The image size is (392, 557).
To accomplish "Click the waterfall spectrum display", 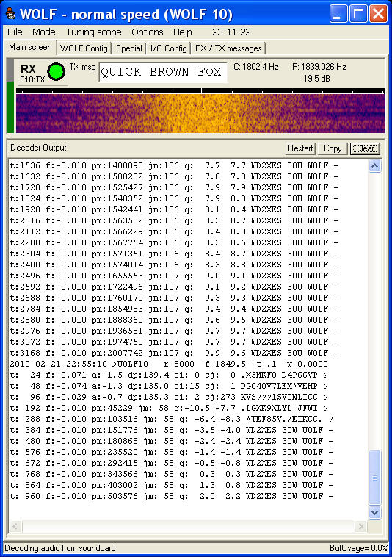I will [200, 113].
